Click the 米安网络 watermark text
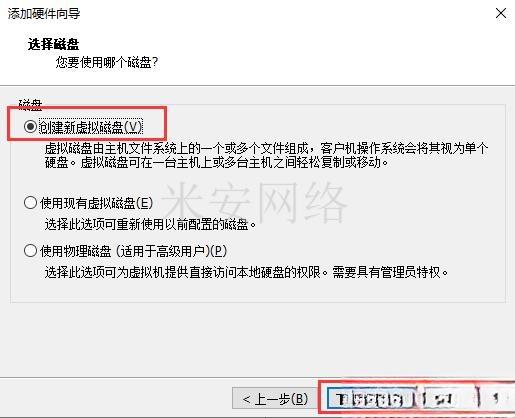Viewport: 515px width, 418px height. (255, 202)
